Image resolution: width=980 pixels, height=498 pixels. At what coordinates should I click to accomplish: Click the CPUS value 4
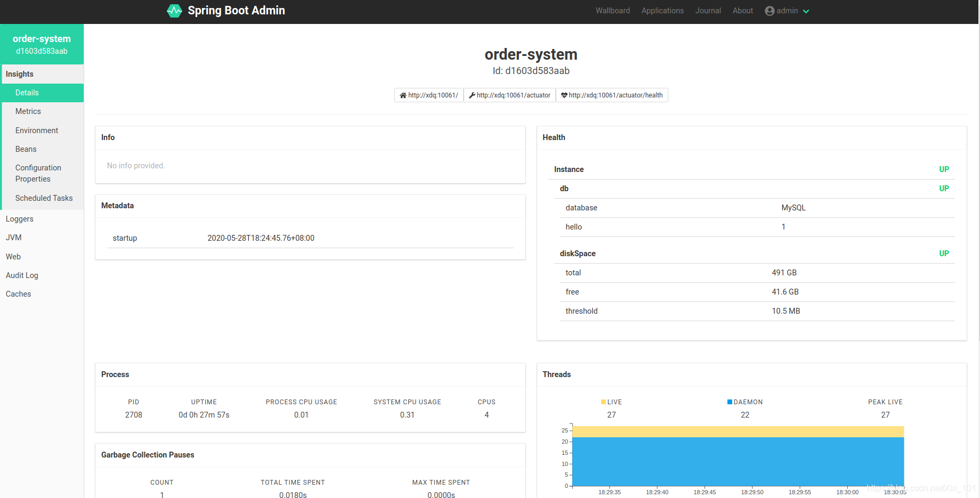pyautogui.click(x=487, y=415)
